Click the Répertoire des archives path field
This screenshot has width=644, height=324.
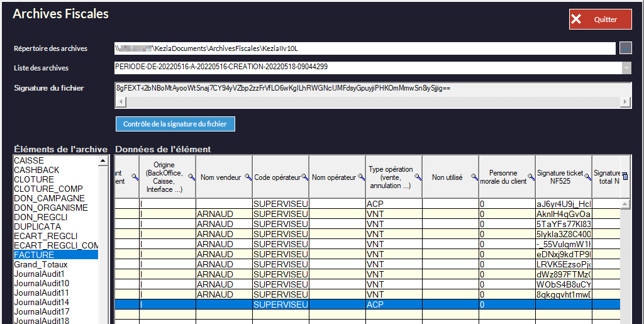pyautogui.click(x=365, y=48)
